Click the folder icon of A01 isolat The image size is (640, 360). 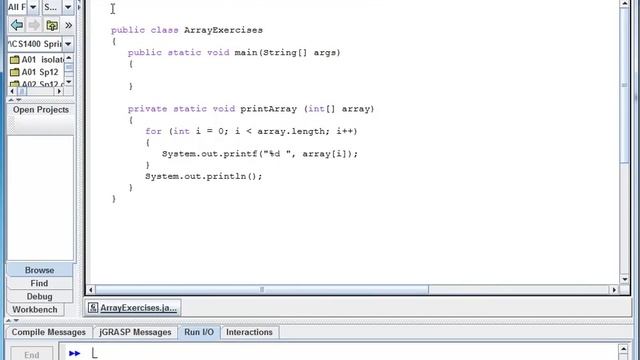tap(15, 60)
